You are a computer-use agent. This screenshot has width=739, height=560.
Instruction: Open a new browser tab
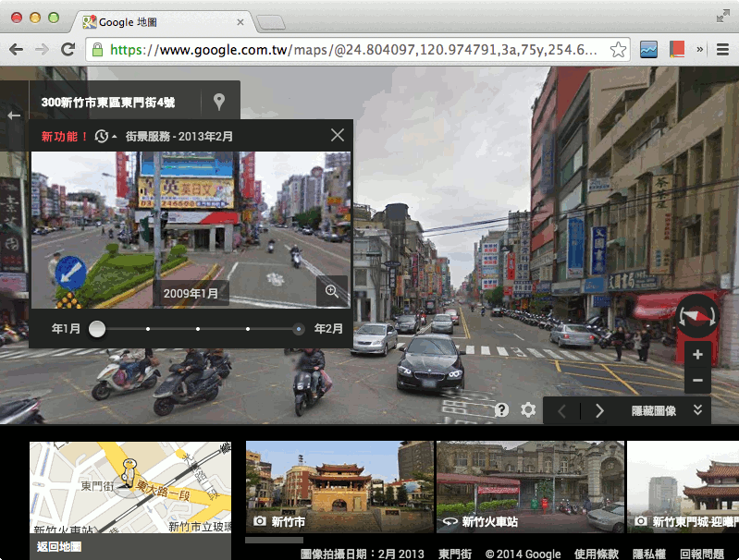(x=270, y=22)
